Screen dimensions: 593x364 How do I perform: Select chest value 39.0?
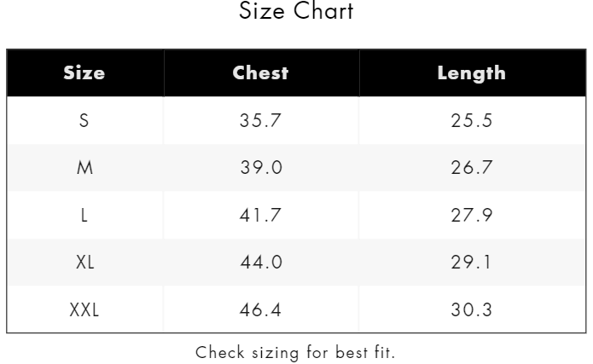click(x=261, y=167)
